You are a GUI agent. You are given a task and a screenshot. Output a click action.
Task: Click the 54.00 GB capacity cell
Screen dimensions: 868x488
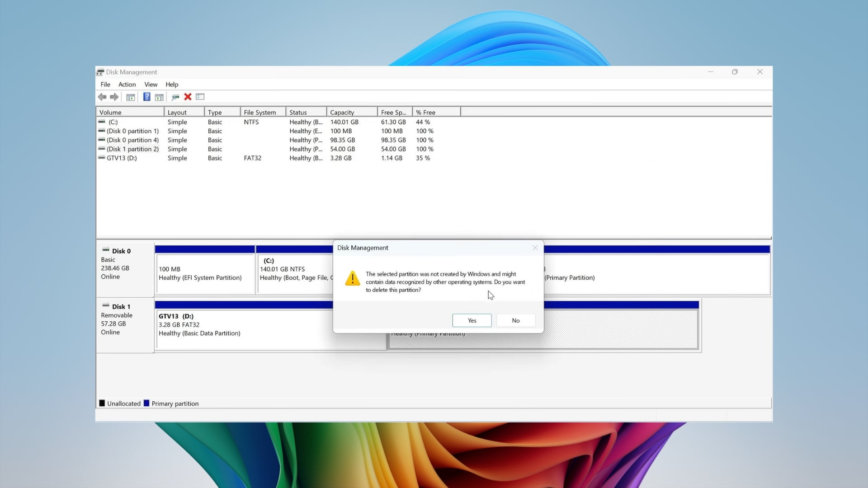pyautogui.click(x=343, y=149)
